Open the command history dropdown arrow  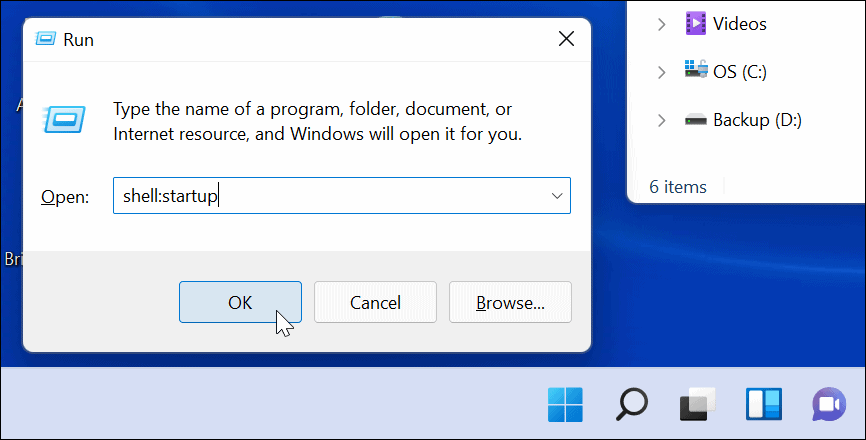tap(557, 196)
